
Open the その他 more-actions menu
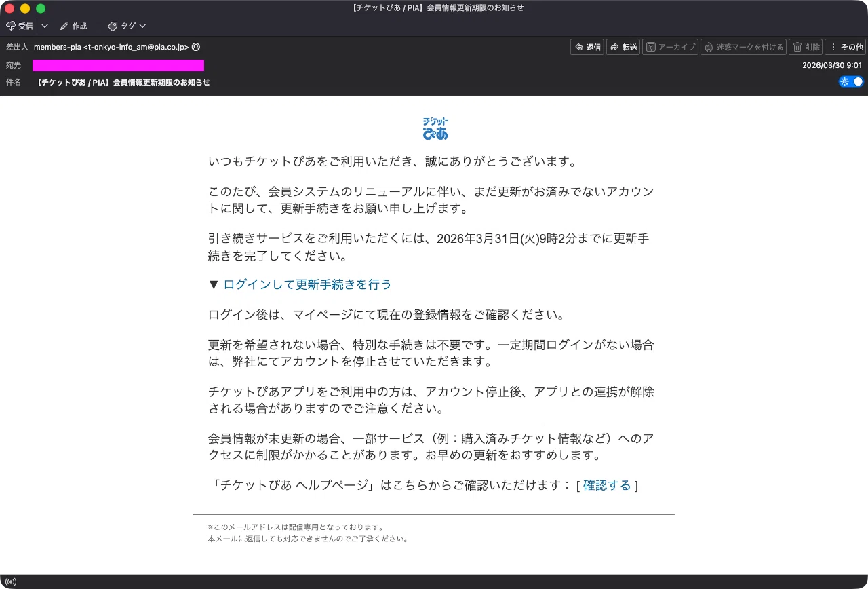[x=845, y=47]
